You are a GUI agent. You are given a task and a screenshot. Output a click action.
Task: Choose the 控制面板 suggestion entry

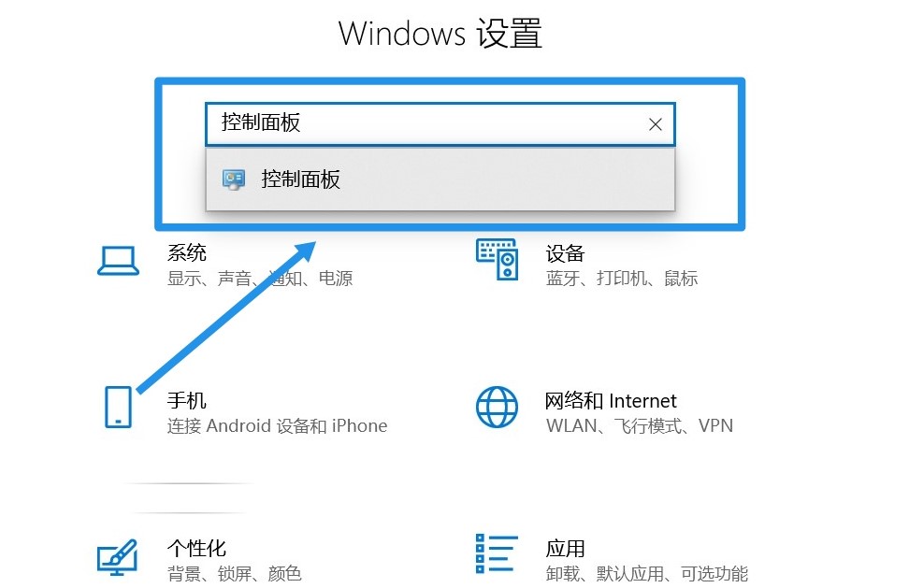coord(440,179)
